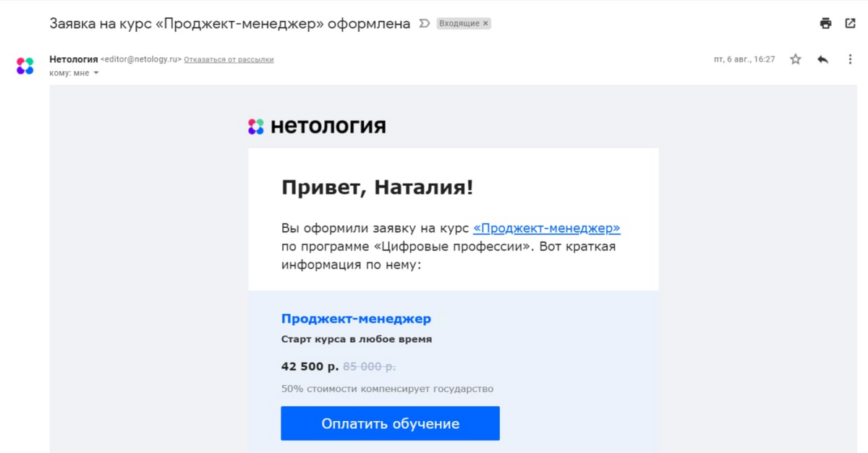
Task: Click the Входящие label tag
Action: click(x=459, y=23)
